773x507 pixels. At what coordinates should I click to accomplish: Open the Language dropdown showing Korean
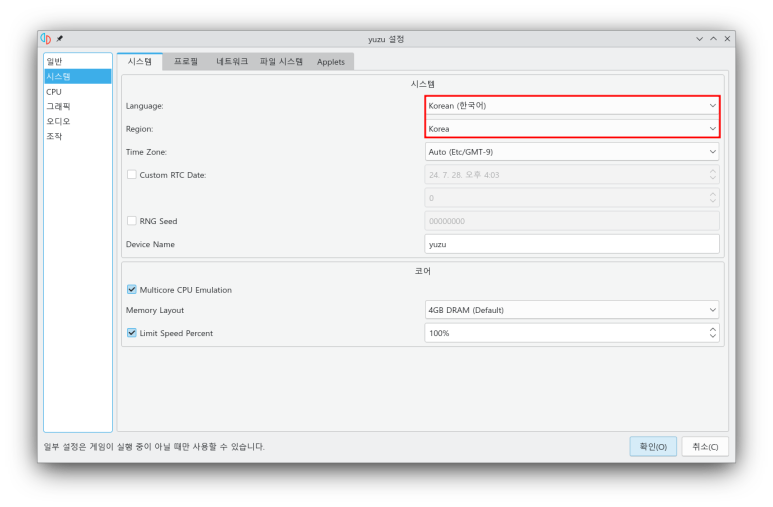tap(572, 106)
